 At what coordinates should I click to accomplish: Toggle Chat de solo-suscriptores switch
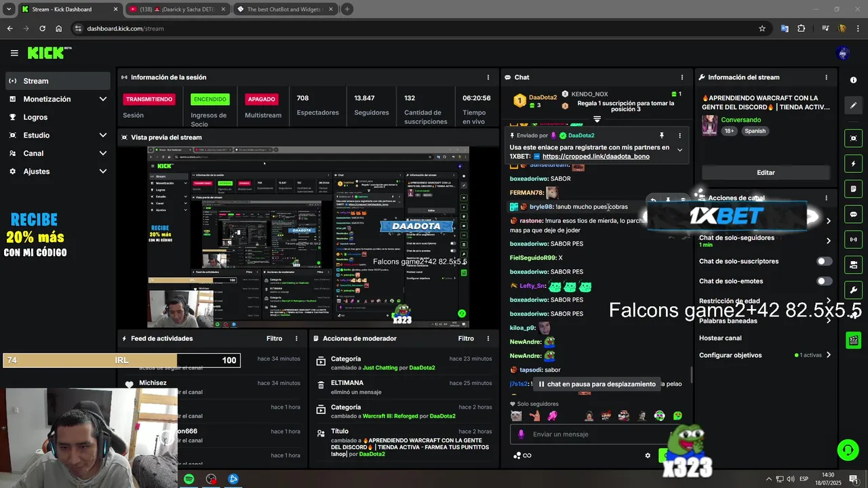(x=824, y=261)
